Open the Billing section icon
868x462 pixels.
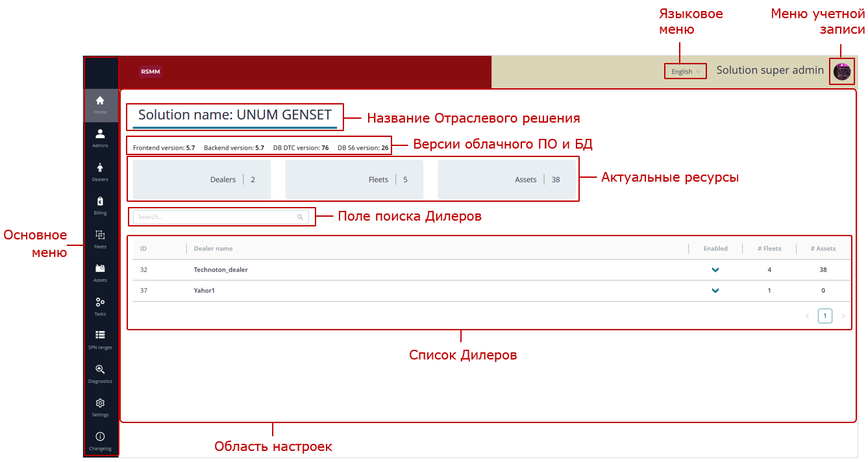pos(100,205)
